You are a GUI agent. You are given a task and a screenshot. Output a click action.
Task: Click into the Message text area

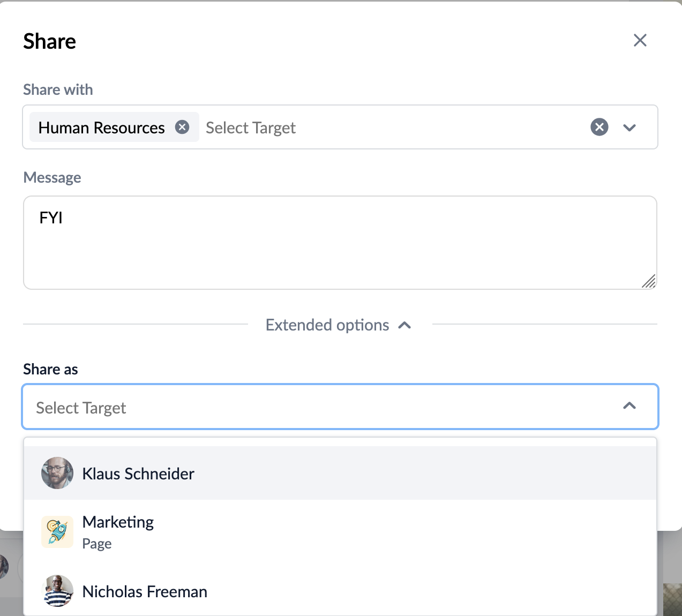pyautogui.click(x=340, y=243)
